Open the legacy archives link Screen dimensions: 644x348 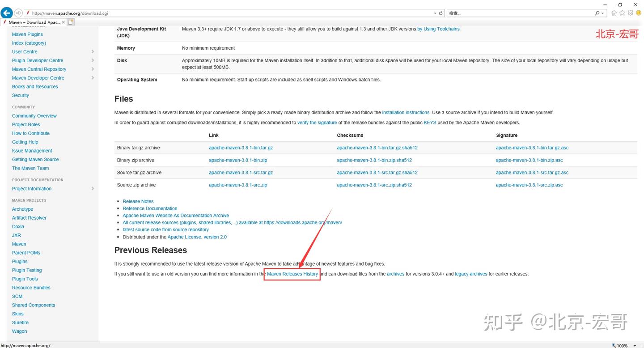(x=471, y=274)
